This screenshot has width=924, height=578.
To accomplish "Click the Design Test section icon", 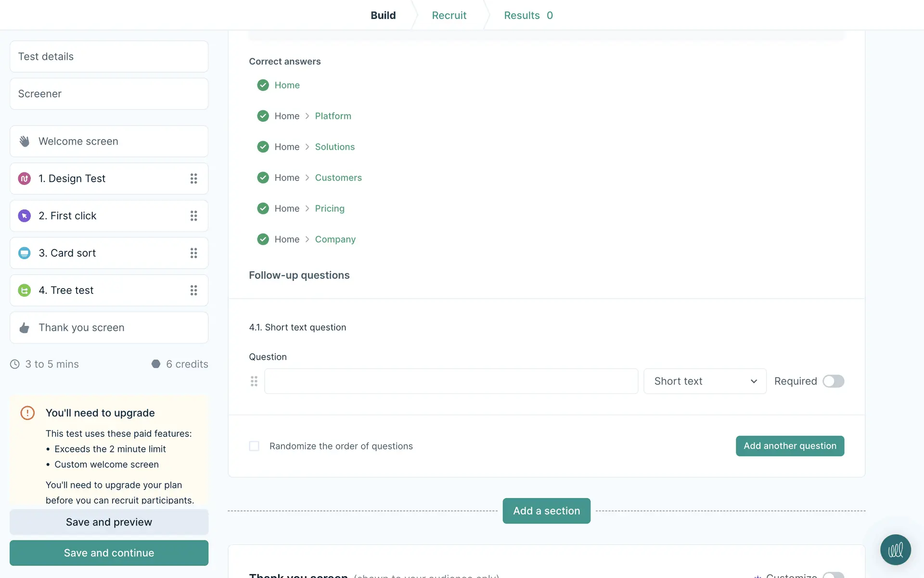I will click(x=25, y=179).
